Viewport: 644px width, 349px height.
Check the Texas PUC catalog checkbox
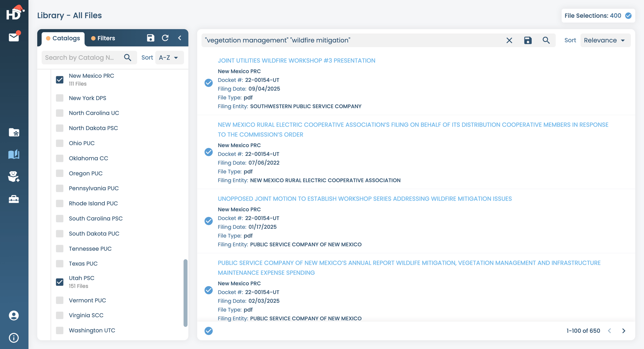tap(60, 263)
